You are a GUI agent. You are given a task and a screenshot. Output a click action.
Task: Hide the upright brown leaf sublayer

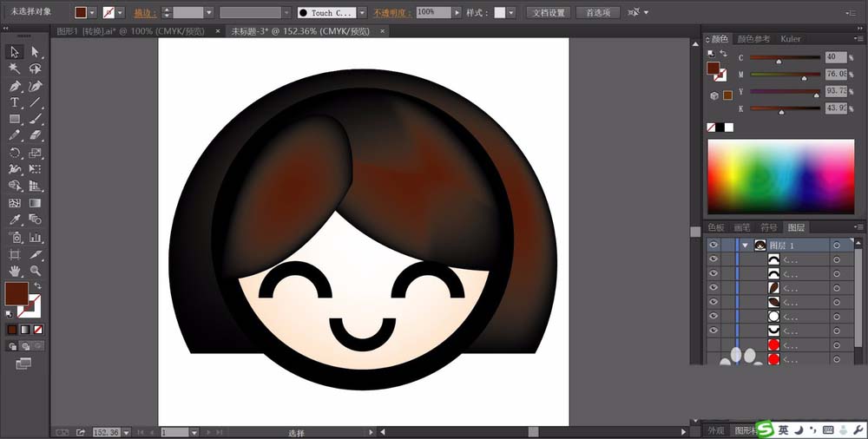pyautogui.click(x=713, y=287)
